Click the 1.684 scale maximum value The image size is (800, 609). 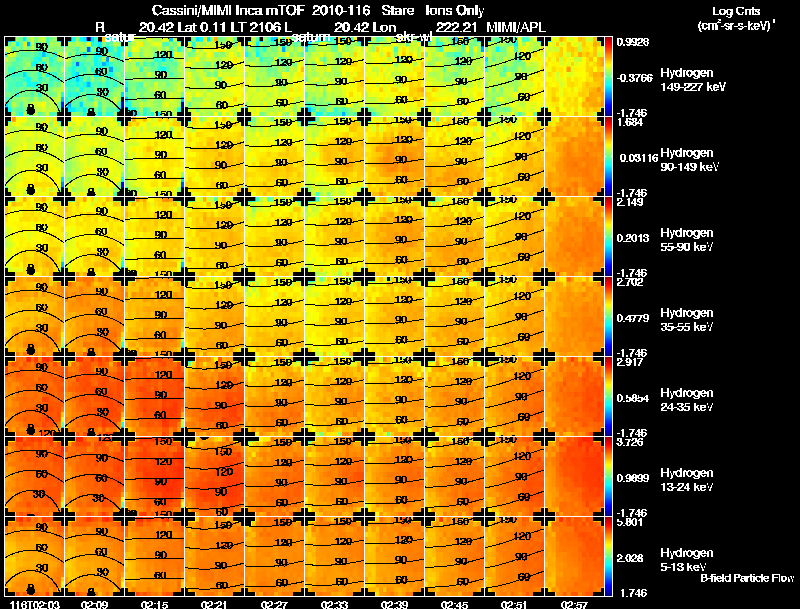pos(630,122)
